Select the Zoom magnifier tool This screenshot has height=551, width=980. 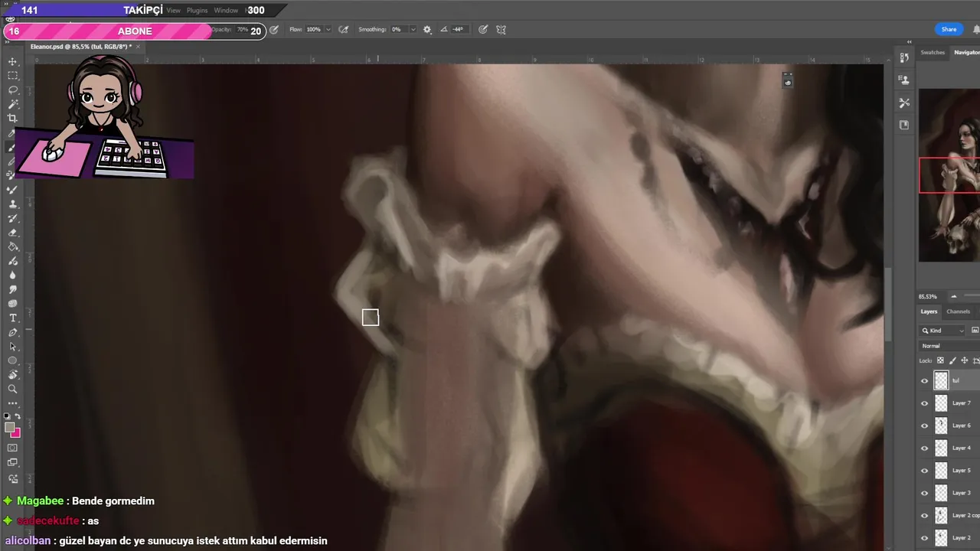click(12, 389)
